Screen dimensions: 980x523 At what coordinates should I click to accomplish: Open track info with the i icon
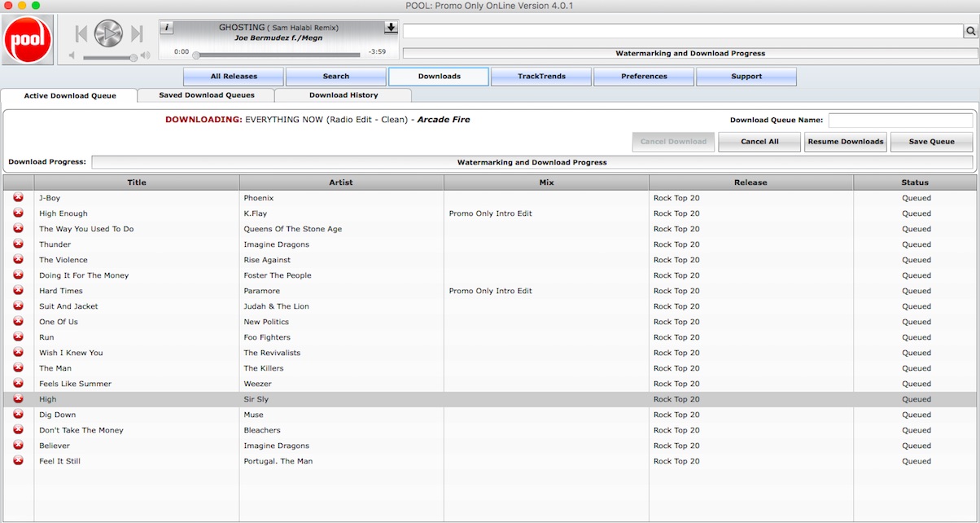166,28
